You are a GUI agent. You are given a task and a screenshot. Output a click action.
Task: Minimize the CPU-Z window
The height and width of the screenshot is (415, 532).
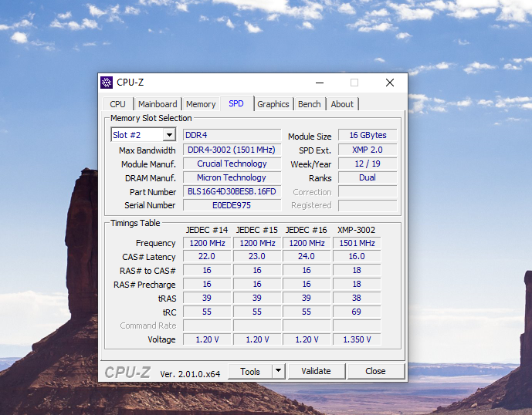(320, 83)
